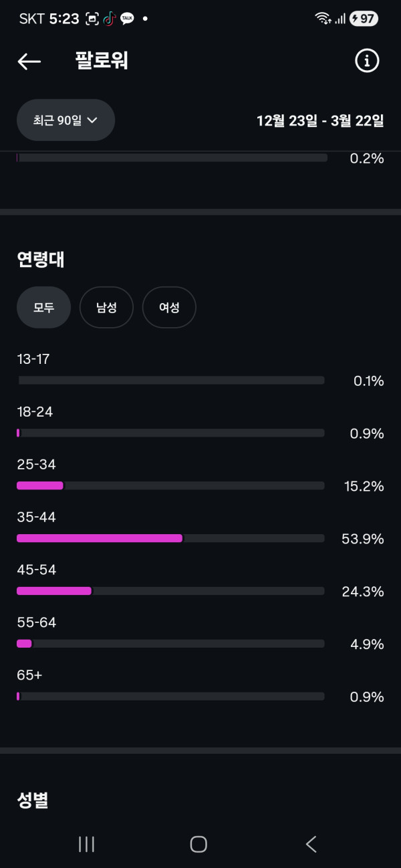Tap the 25-34 age group label
The width and height of the screenshot is (401, 868).
[x=36, y=465]
